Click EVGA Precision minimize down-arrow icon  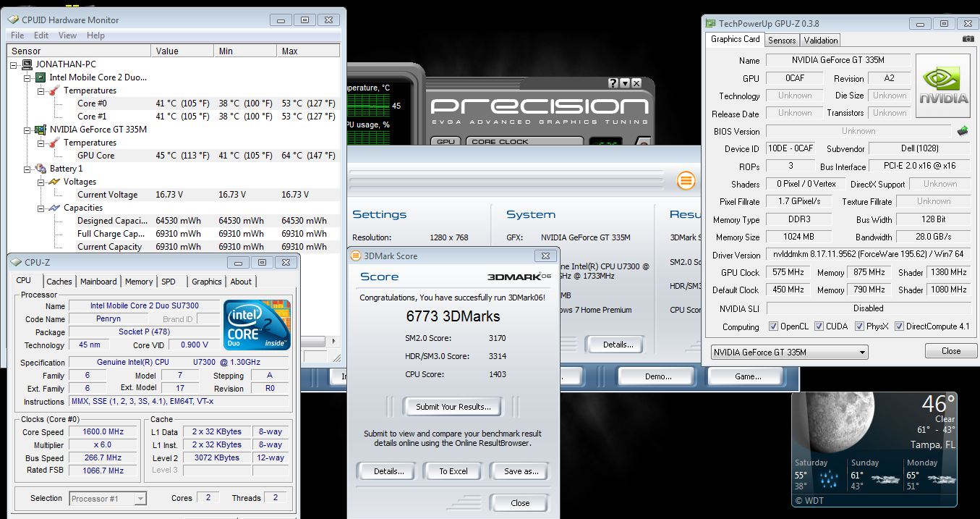(x=624, y=83)
